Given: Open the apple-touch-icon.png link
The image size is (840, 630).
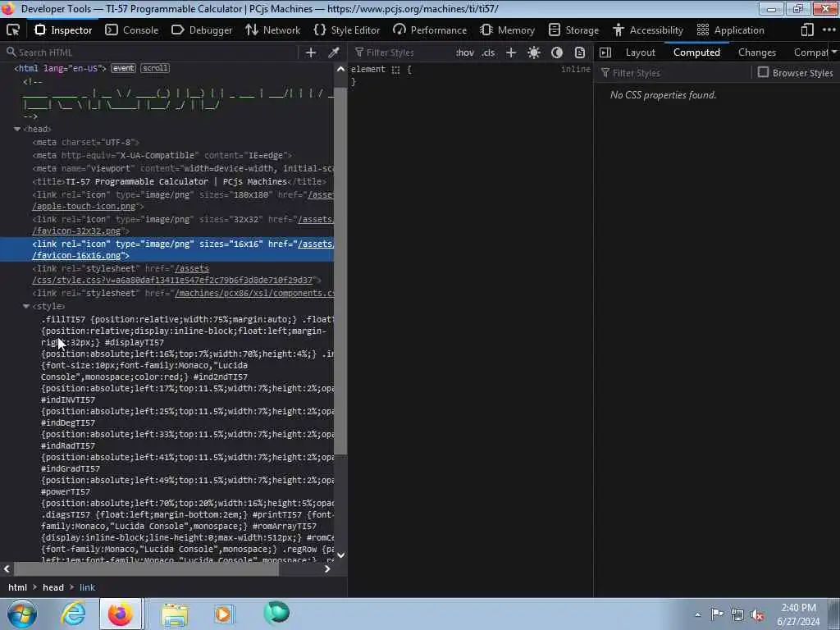Looking at the screenshot, I should click(x=85, y=206).
